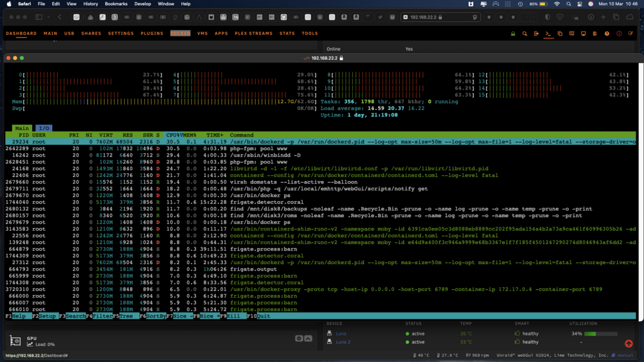Open the Unraid PLUGINS tab

(x=152, y=33)
